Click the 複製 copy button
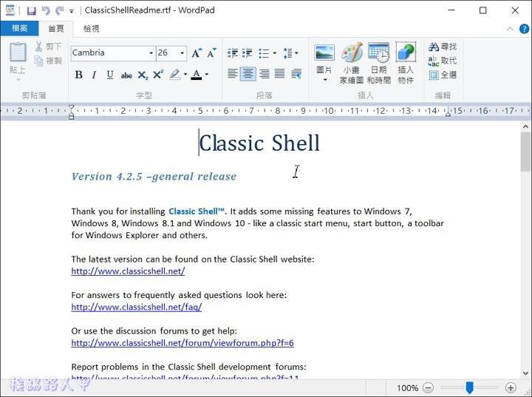The image size is (532, 397). click(49, 61)
